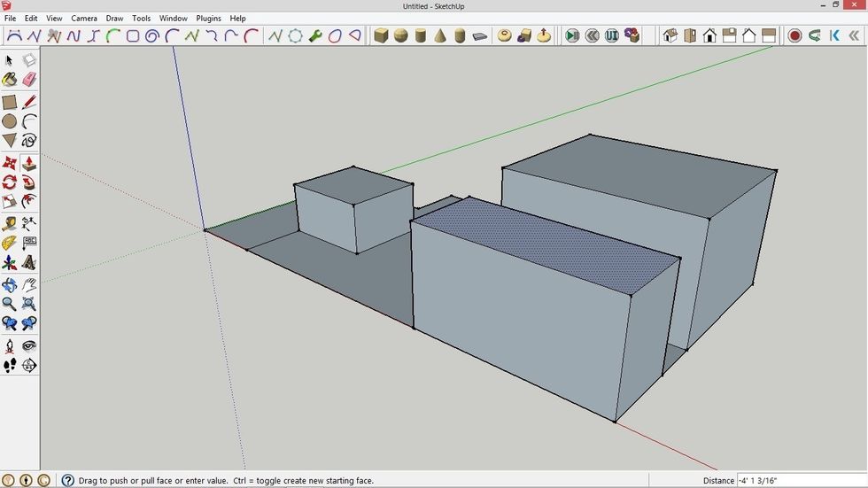
Task: Open the Draw menu
Action: click(x=114, y=18)
